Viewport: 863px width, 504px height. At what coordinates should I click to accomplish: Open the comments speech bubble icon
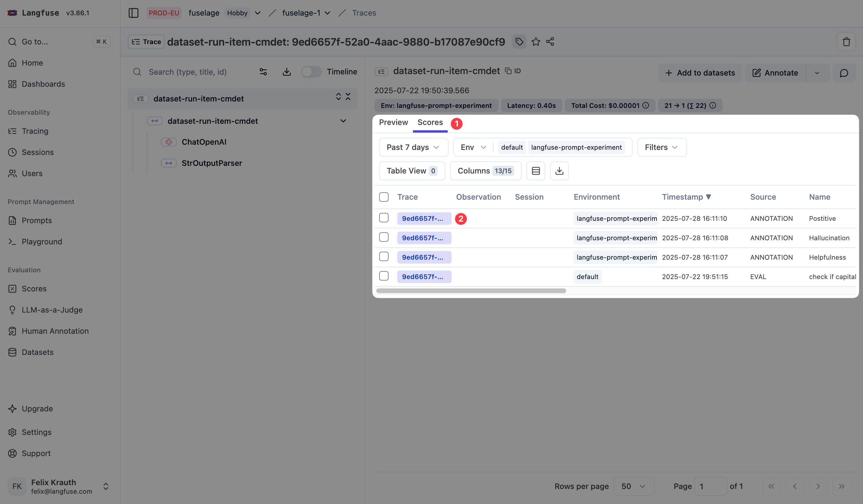(x=844, y=73)
